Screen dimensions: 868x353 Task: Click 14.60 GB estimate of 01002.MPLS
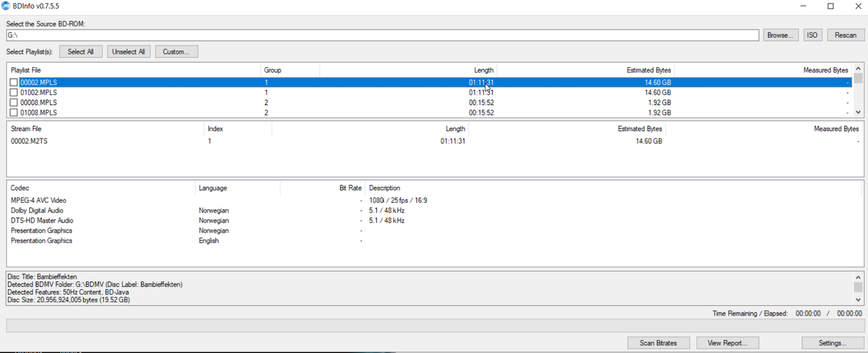[658, 92]
